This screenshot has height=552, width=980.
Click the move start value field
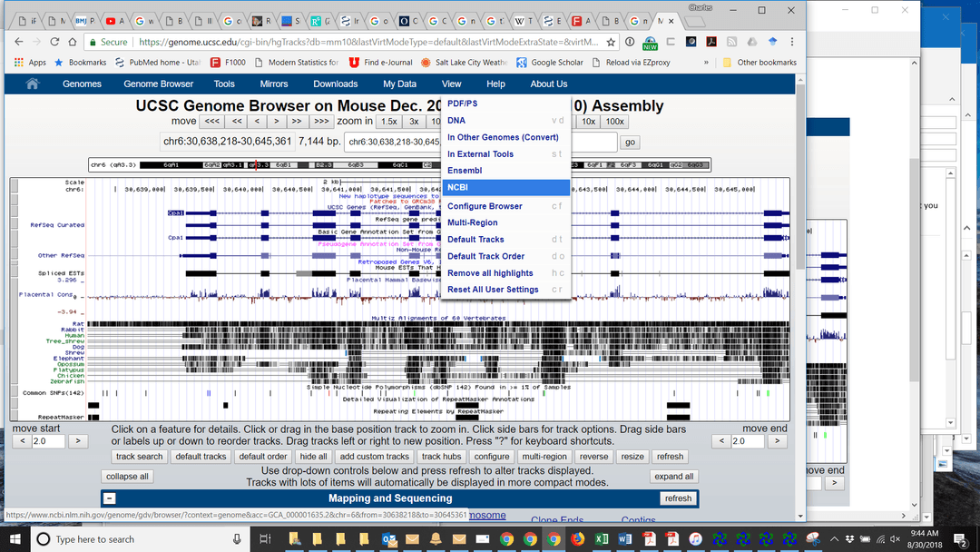coord(47,441)
